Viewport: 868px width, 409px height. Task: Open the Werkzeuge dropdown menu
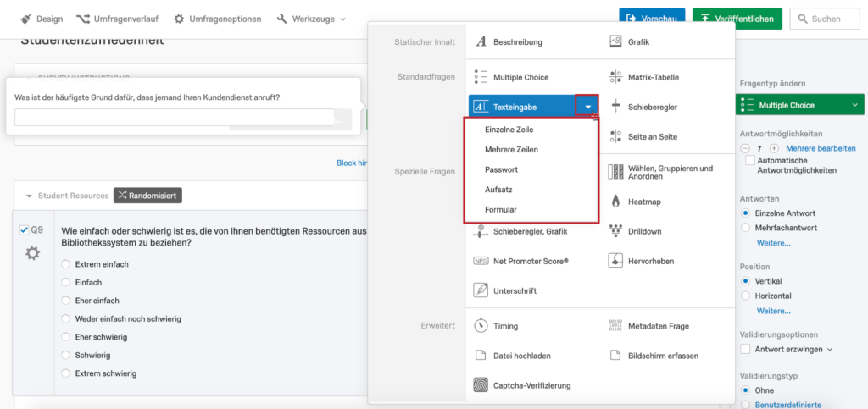[311, 19]
